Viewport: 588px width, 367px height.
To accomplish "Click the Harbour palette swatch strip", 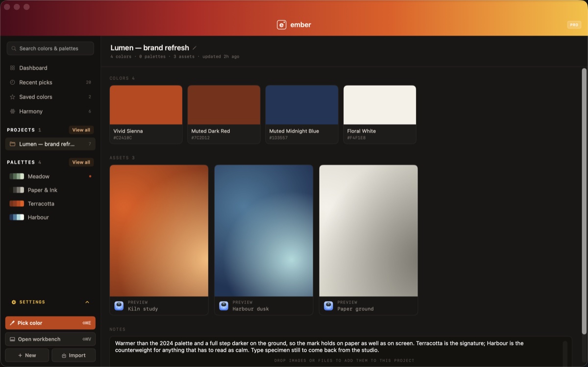I will coord(17,218).
